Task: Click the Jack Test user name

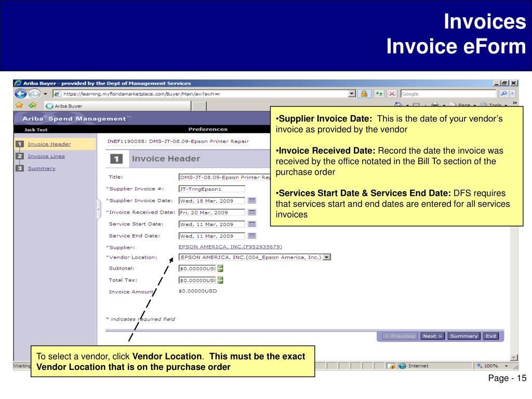Action: point(36,129)
